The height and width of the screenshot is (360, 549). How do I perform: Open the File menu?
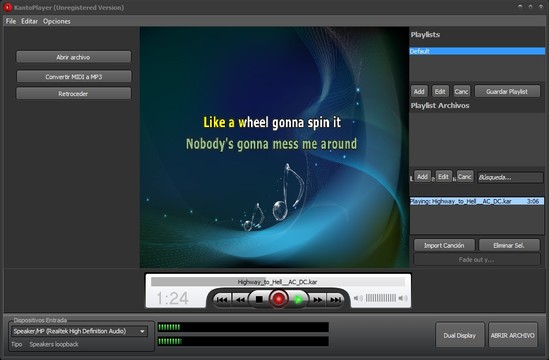pyautogui.click(x=11, y=21)
